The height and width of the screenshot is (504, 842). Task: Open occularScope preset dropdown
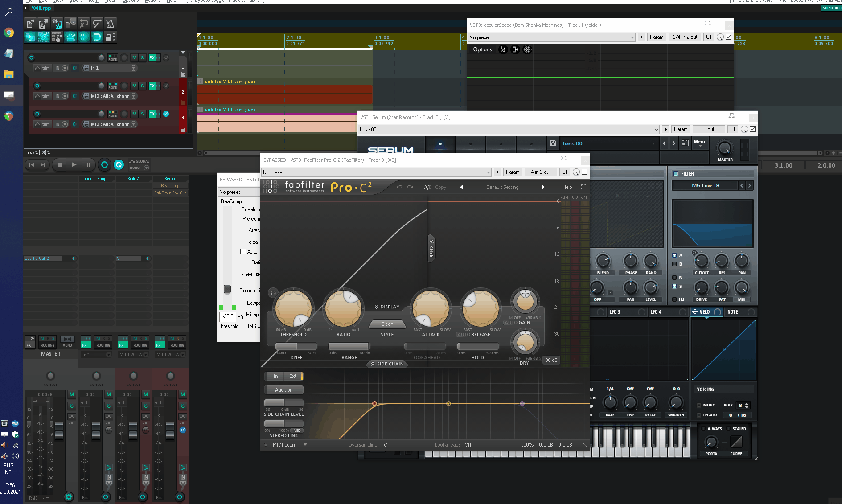(x=552, y=37)
